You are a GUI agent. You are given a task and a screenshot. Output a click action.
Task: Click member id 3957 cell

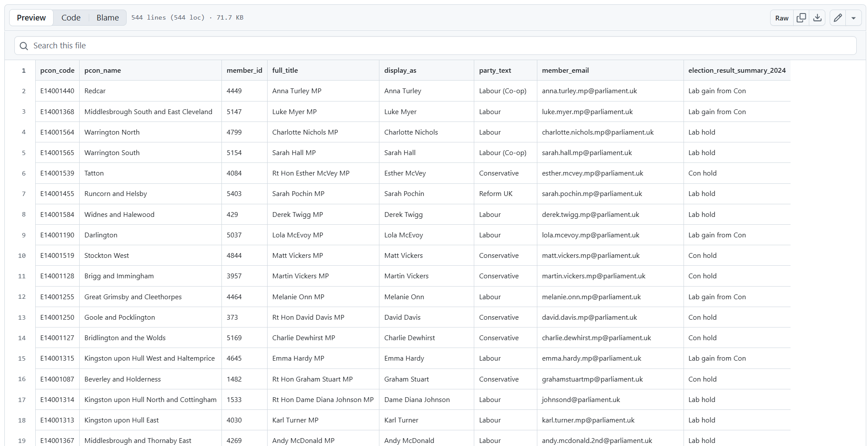[x=245, y=276]
